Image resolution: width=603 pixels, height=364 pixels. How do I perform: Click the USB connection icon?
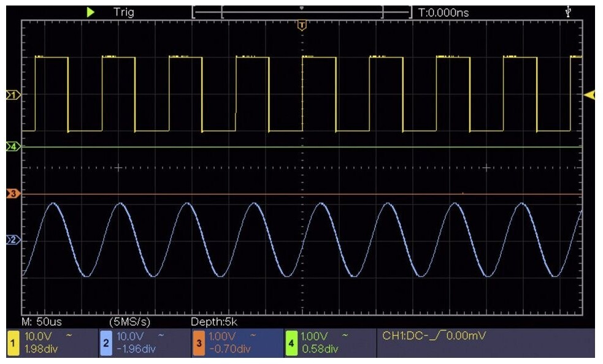click(569, 11)
